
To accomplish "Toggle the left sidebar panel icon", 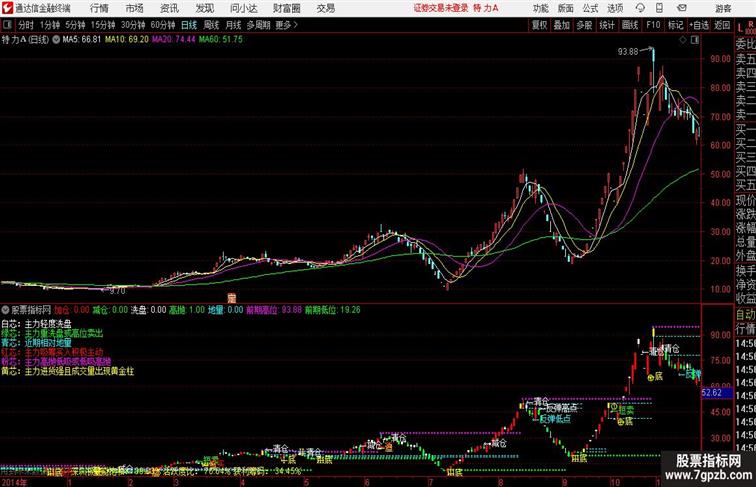I will coord(7,25).
